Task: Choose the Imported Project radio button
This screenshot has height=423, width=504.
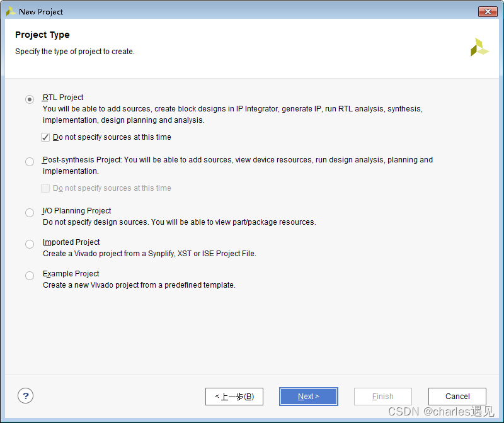Action: click(30, 244)
